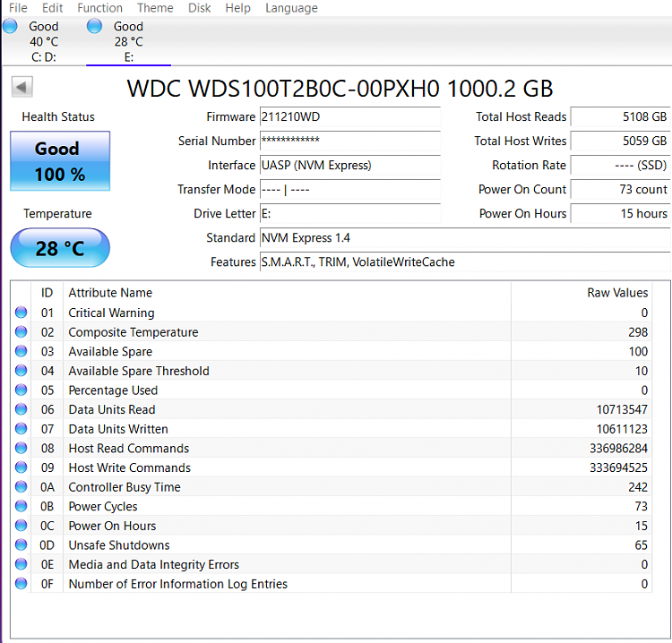Click raw value 298 of Composite Temperature
The height and width of the screenshot is (643, 672).
[x=638, y=332]
